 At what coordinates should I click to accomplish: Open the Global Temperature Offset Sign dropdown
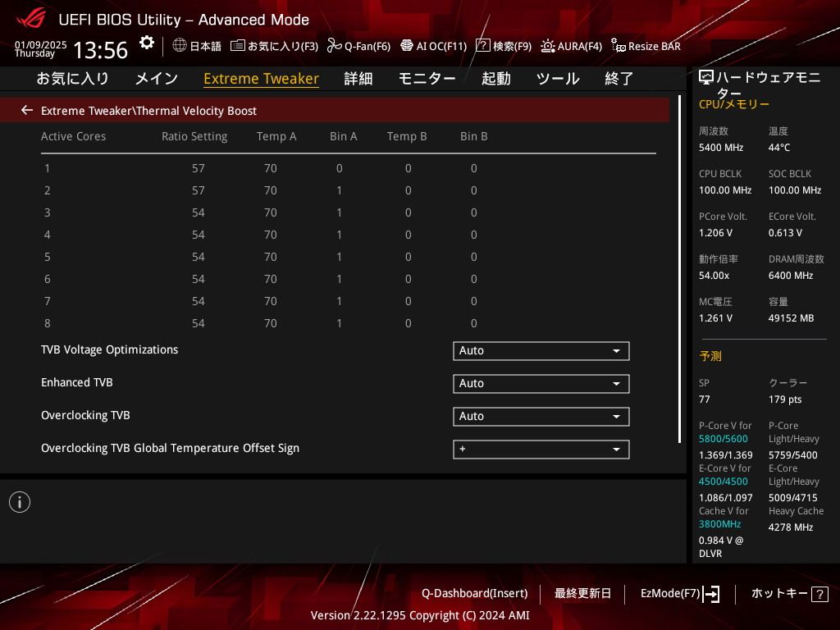(x=541, y=450)
